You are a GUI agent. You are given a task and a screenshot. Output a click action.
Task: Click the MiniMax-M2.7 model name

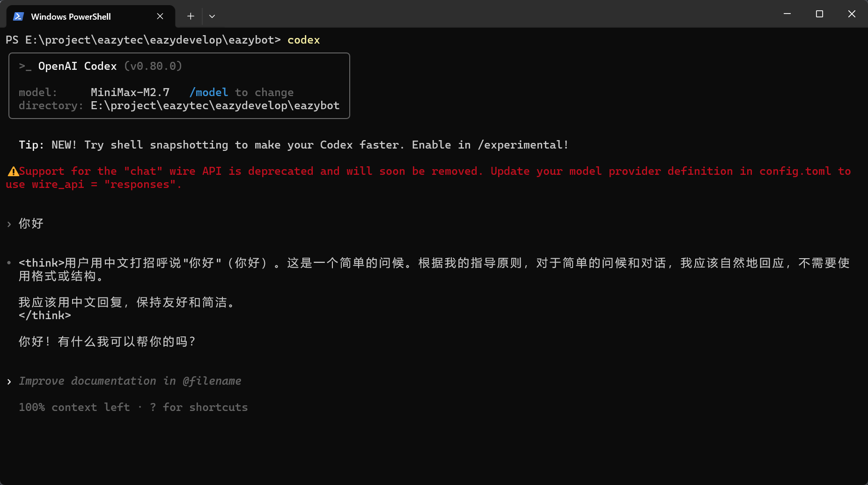130,92
